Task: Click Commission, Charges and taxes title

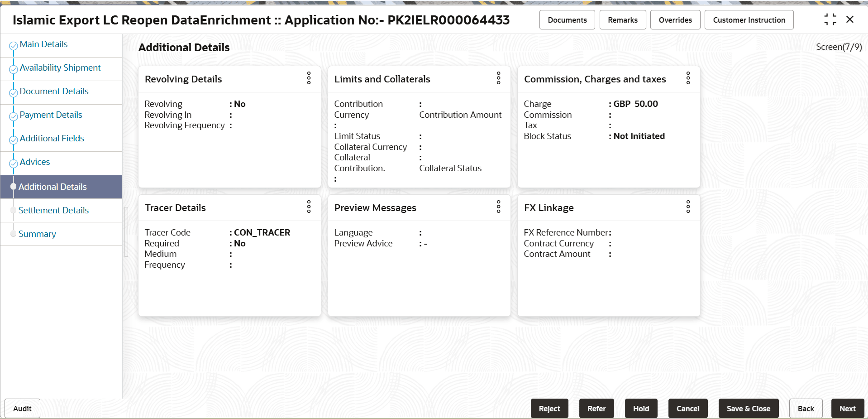Action: 595,79
